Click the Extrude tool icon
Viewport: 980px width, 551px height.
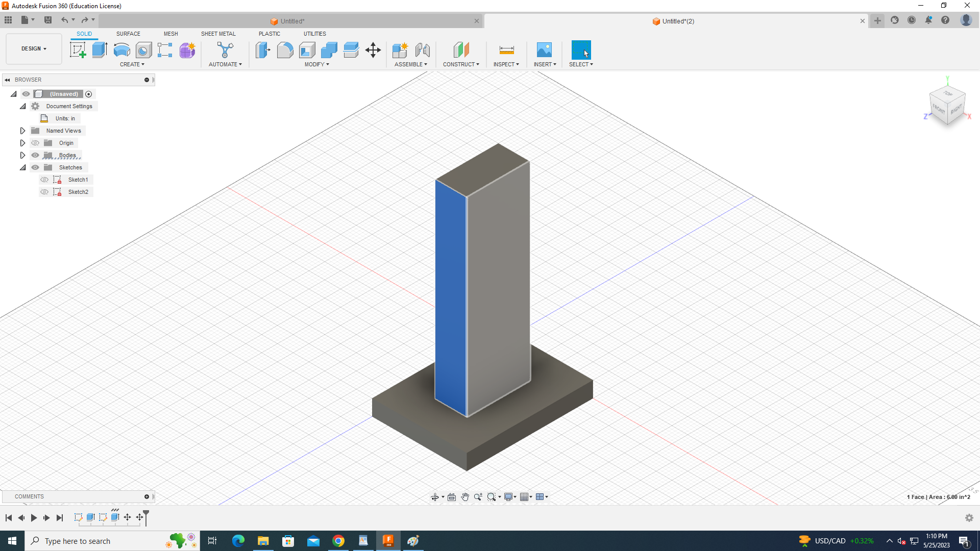coord(100,50)
